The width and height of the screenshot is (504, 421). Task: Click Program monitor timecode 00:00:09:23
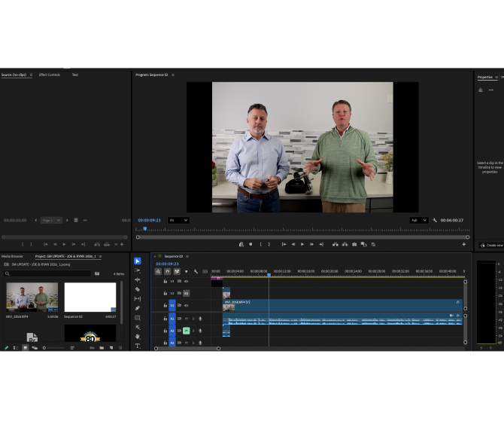[x=149, y=220]
